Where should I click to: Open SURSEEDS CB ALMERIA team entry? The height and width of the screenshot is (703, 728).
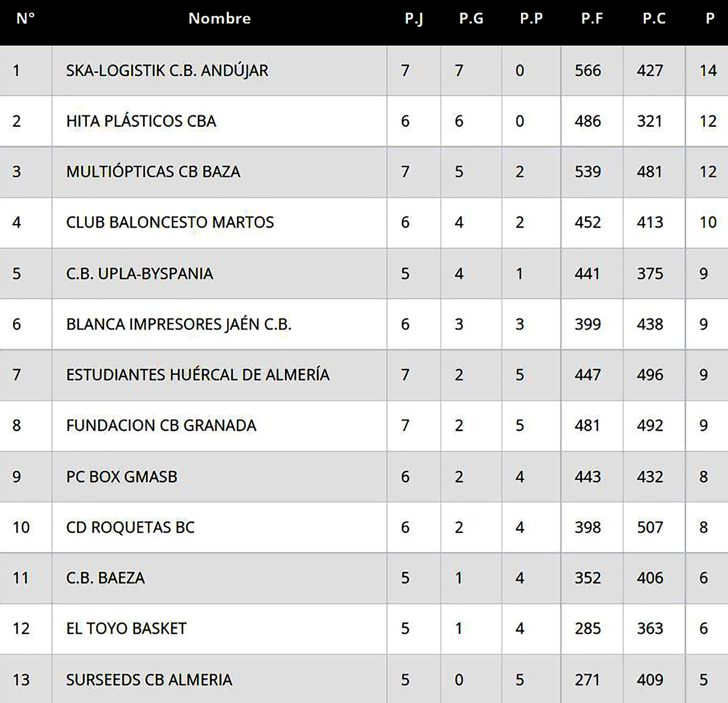pos(149,680)
